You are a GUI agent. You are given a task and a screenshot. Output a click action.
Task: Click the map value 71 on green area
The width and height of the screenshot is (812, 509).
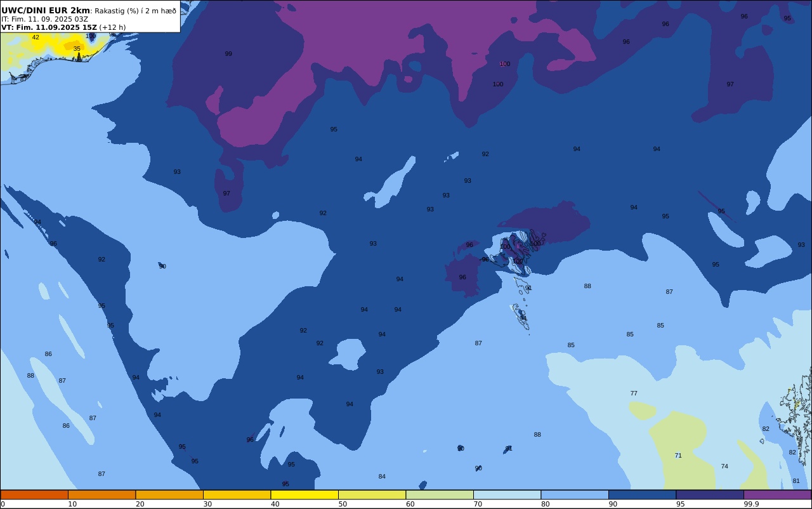click(678, 456)
